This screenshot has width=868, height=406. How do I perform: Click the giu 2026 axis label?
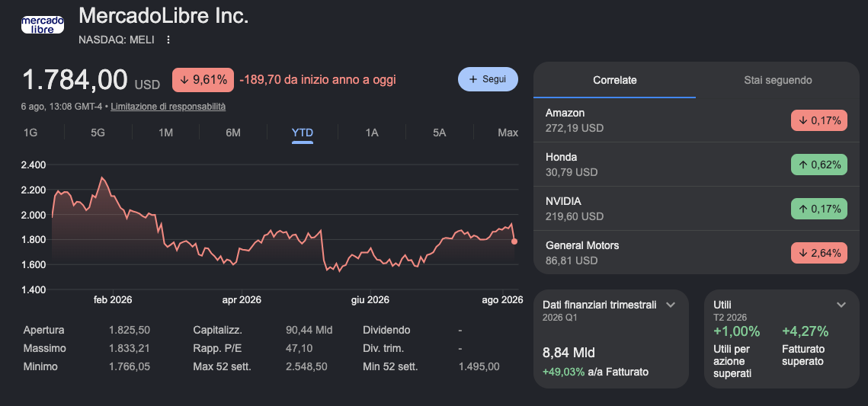pyautogui.click(x=370, y=300)
